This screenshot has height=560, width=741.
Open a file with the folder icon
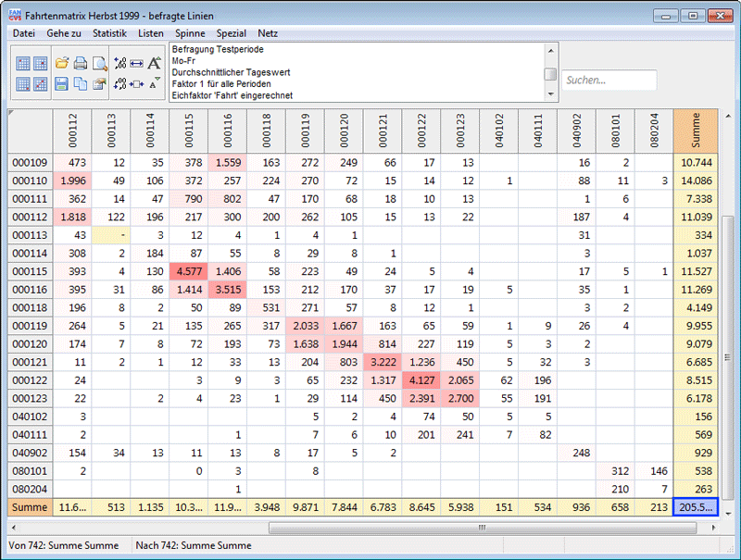coord(62,63)
